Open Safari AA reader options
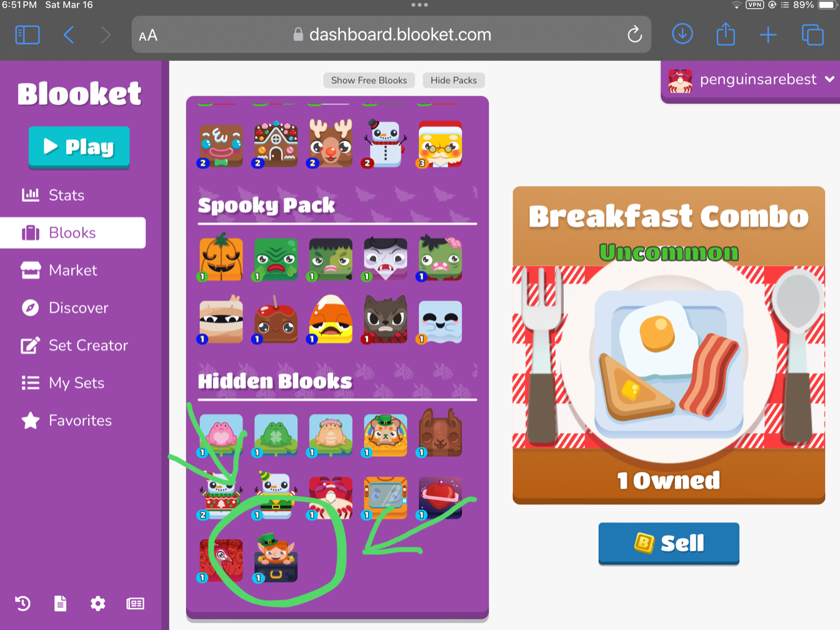840x630 pixels. (x=148, y=36)
